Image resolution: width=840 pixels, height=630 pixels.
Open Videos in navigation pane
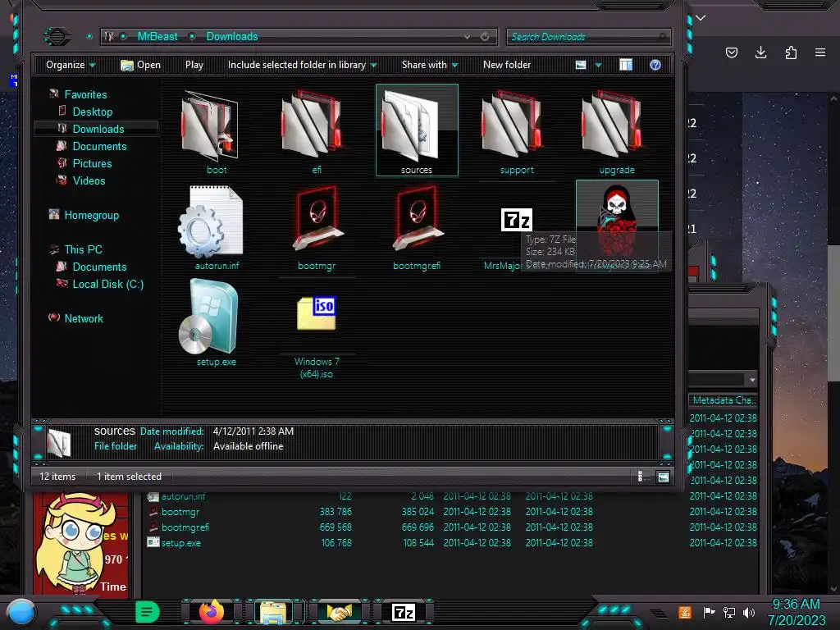[89, 180]
